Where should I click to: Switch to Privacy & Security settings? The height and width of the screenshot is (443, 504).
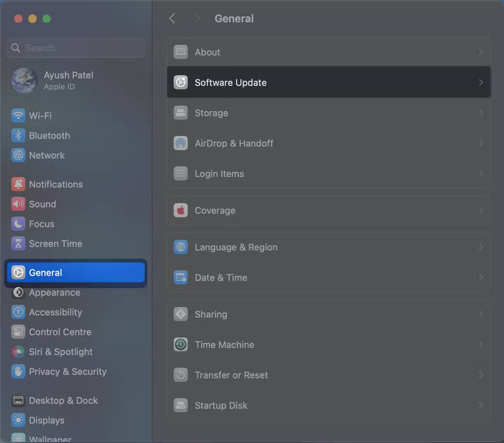pyautogui.click(x=18, y=371)
